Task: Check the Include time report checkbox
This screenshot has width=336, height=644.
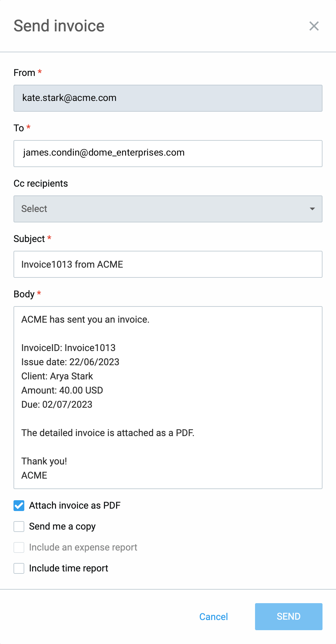Action: click(19, 568)
